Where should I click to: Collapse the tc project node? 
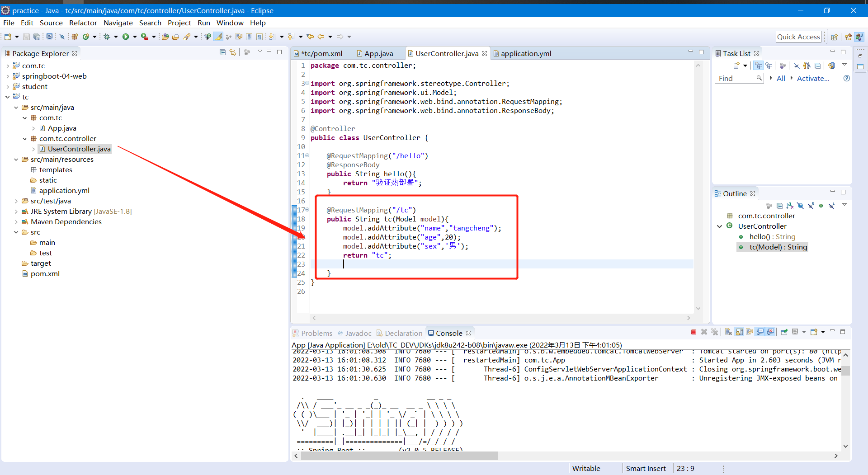pyautogui.click(x=8, y=97)
